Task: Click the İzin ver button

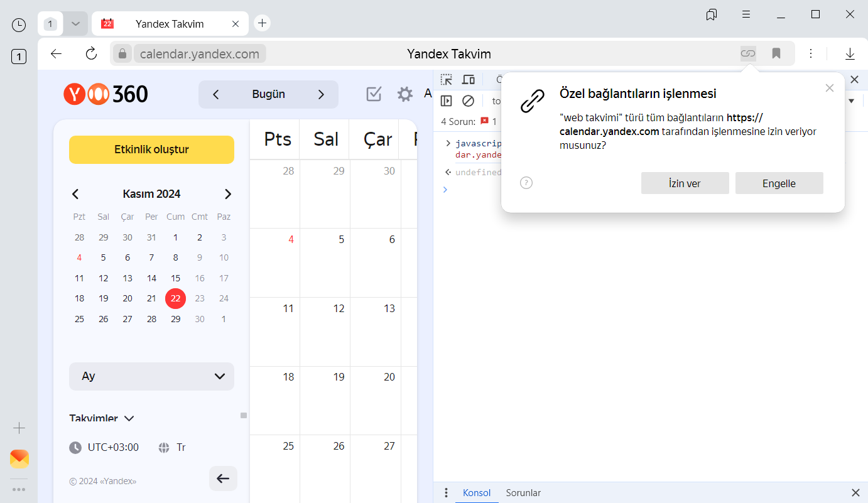Action: 685,183
